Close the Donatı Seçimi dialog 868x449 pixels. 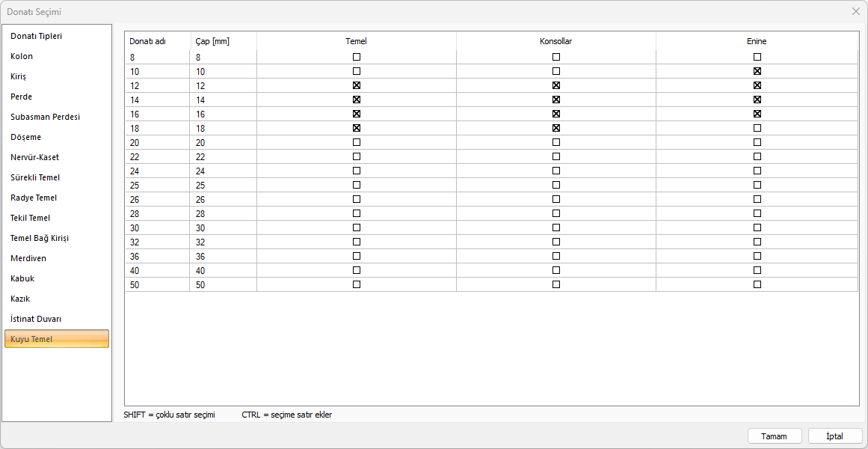coord(855,11)
